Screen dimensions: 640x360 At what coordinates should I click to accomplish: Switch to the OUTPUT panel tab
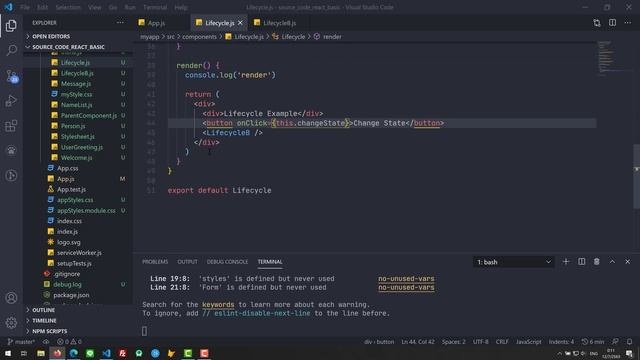[187, 262]
